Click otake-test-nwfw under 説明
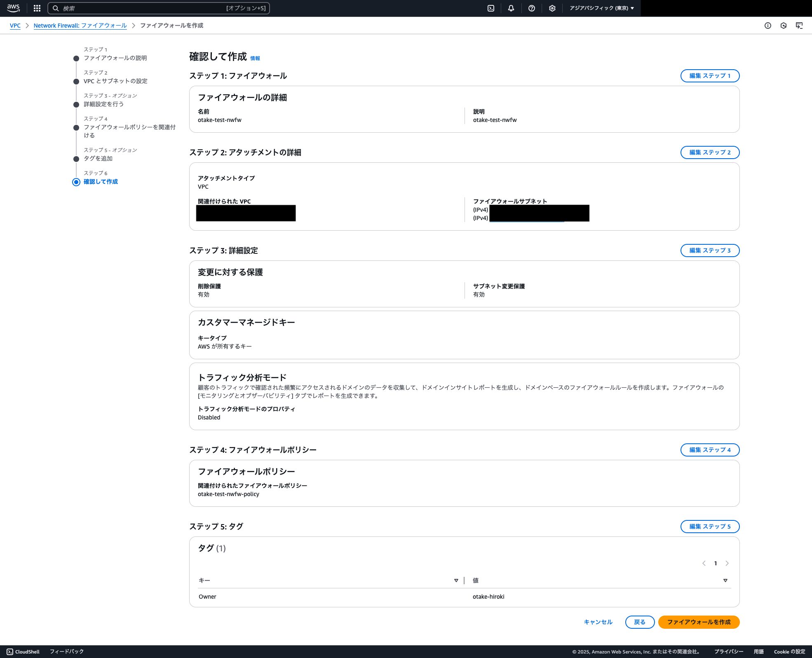The image size is (812, 658). (x=495, y=120)
